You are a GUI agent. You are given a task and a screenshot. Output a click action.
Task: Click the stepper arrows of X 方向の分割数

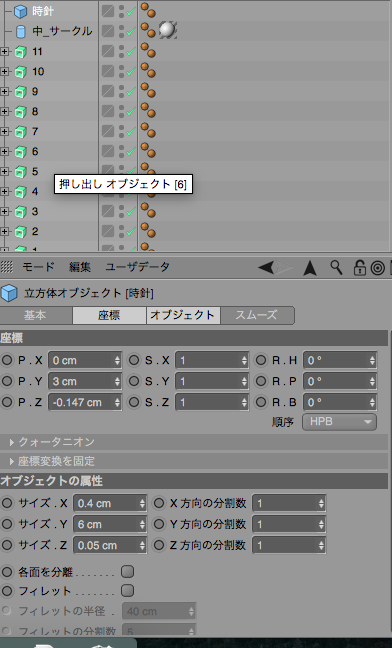click(x=321, y=503)
